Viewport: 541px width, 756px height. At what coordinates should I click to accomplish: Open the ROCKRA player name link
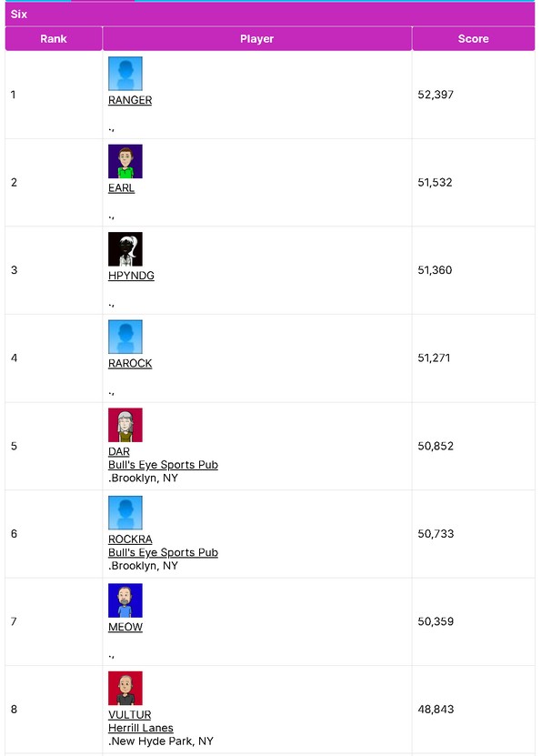pyautogui.click(x=130, y=539)
